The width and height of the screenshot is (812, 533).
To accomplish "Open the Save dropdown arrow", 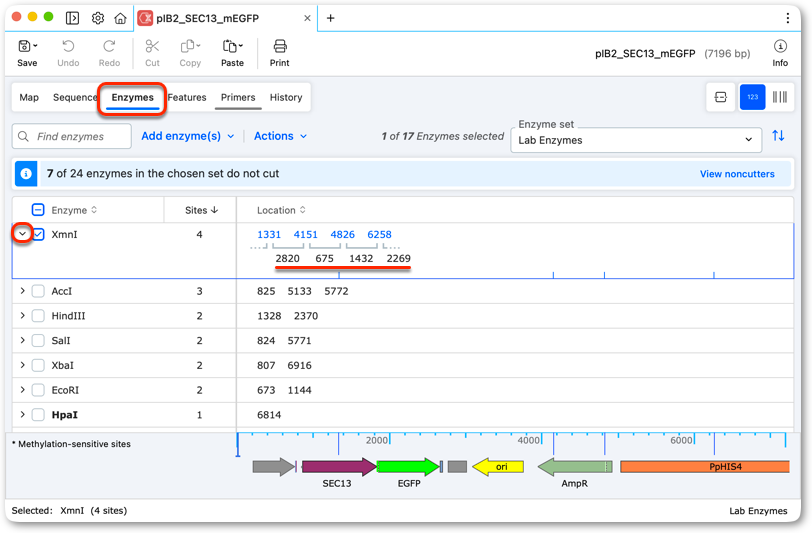I will 35,46.
